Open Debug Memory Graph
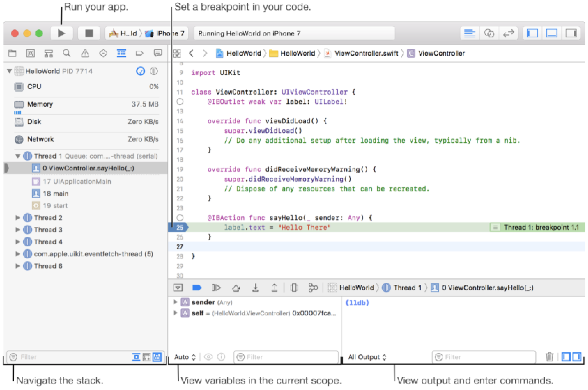Image resolution: width=588 pixels, height=390 pixels. 313,288
